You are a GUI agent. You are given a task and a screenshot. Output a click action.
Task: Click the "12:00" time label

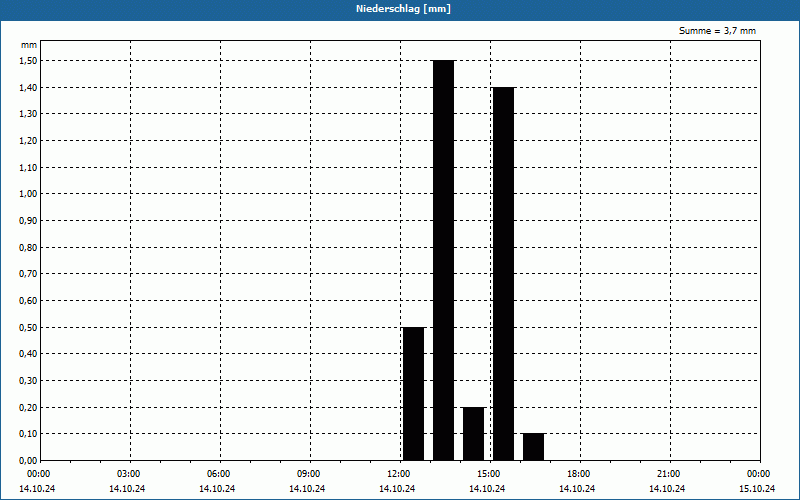399,474
